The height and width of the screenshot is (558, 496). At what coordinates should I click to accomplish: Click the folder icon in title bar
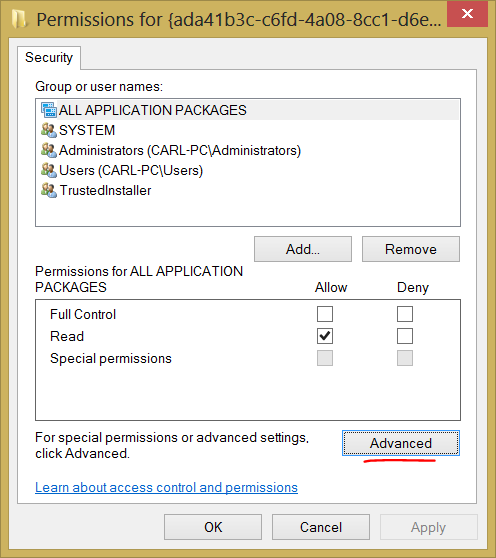point(20,19)
